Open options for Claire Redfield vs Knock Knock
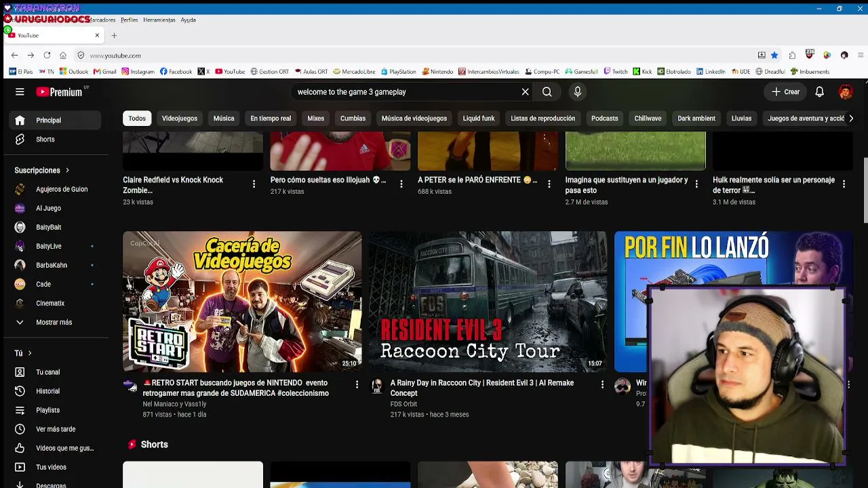This screenshot has width=868, height=488. (254, 184)
